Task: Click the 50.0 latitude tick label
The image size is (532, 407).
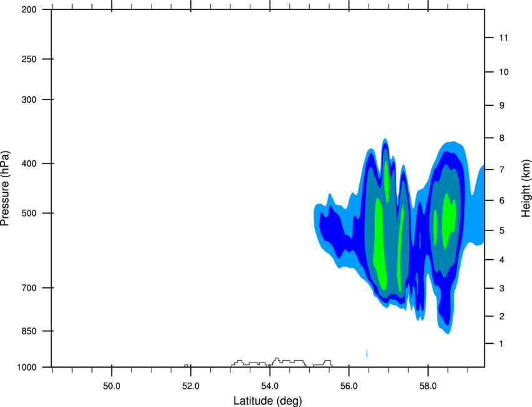Action: point(111,386)
